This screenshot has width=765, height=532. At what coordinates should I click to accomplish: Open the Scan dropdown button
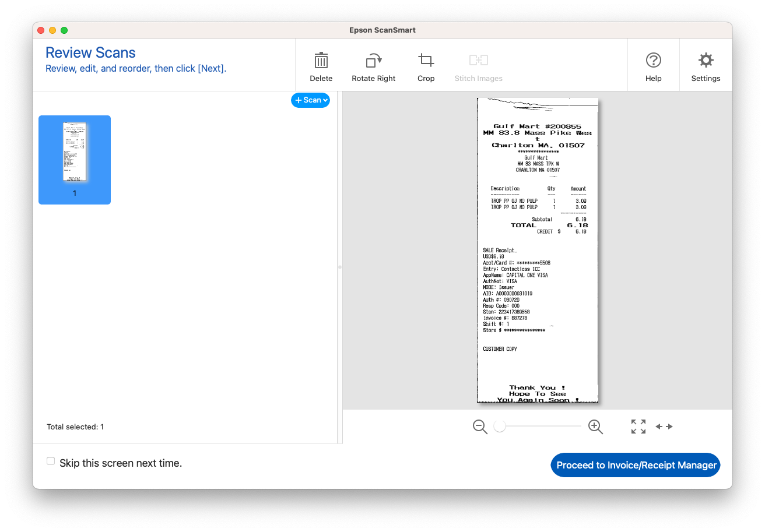click(x=311, y=100)
